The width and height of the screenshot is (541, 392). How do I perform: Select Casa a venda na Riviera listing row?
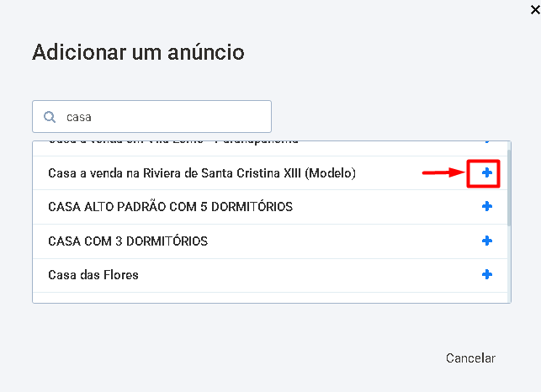270,173
